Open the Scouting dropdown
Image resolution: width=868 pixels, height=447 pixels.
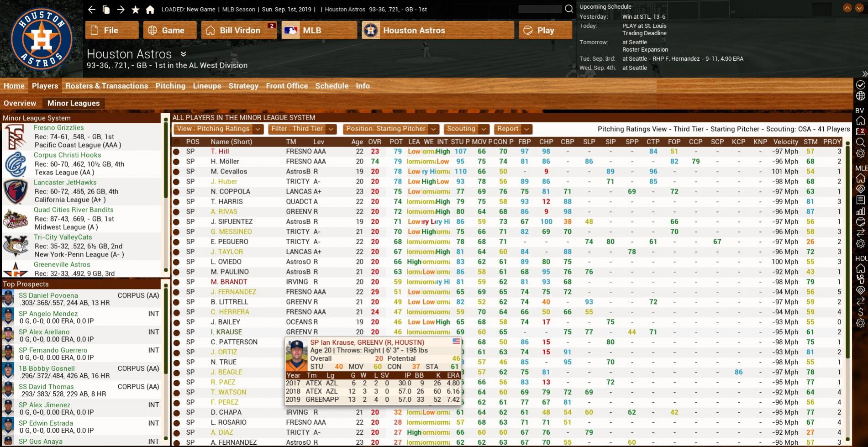[x=466, y=129]
